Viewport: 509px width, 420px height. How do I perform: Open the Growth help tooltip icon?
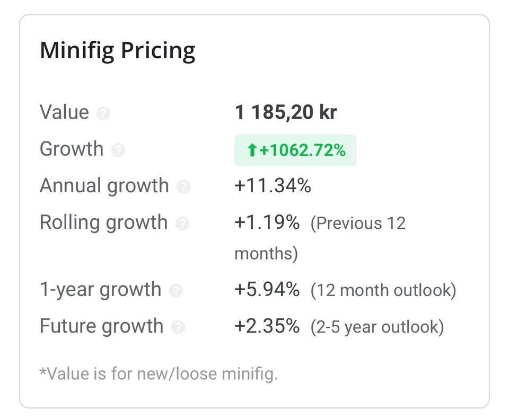118,150
